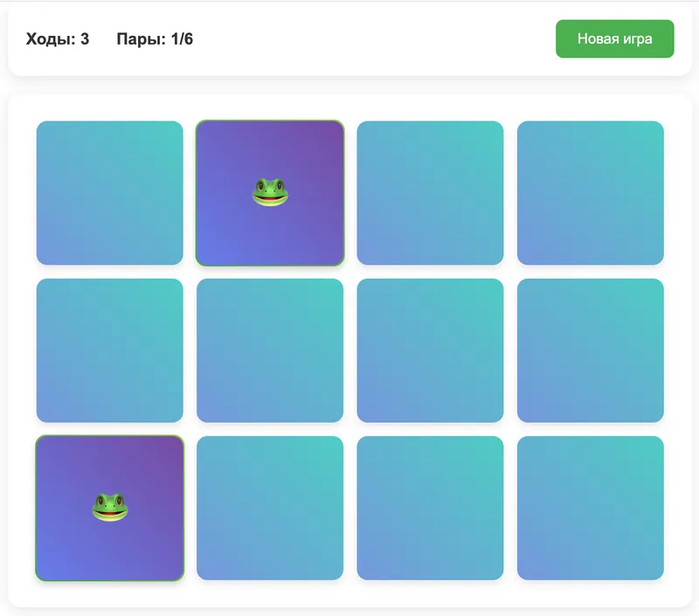Turn over fourth card in the bottom row

591,509
